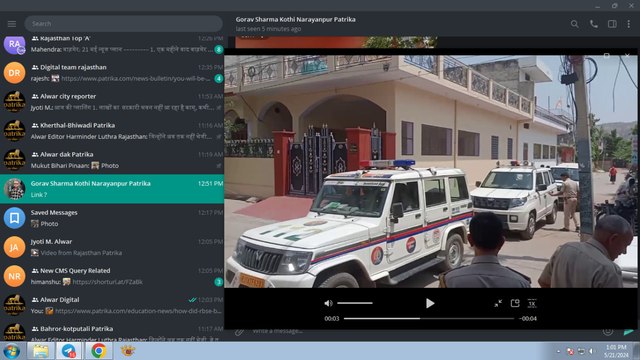
Task: Open video in picture-in-picture mode
Action: tap(515, 303)
